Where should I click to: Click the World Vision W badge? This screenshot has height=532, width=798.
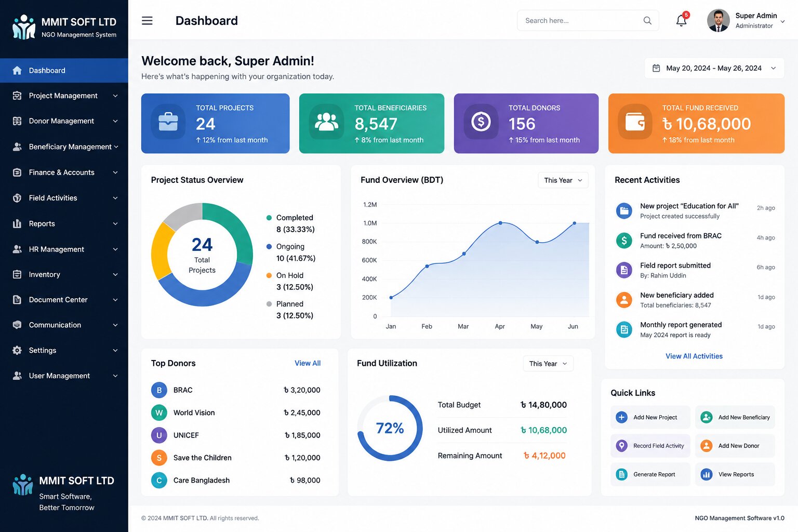click(159, 413)
